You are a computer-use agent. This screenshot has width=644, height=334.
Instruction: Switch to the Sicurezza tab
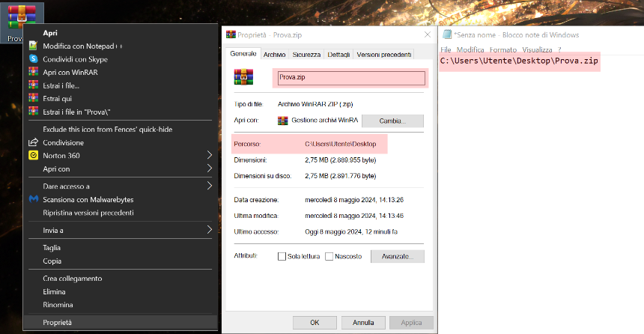point(306,55)
